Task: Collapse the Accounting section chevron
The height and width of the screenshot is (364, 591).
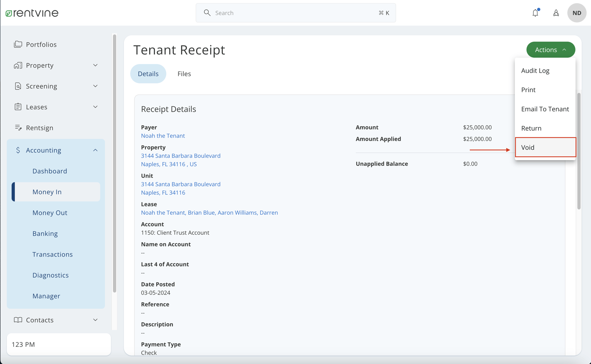Action: [x=95, y=150]
